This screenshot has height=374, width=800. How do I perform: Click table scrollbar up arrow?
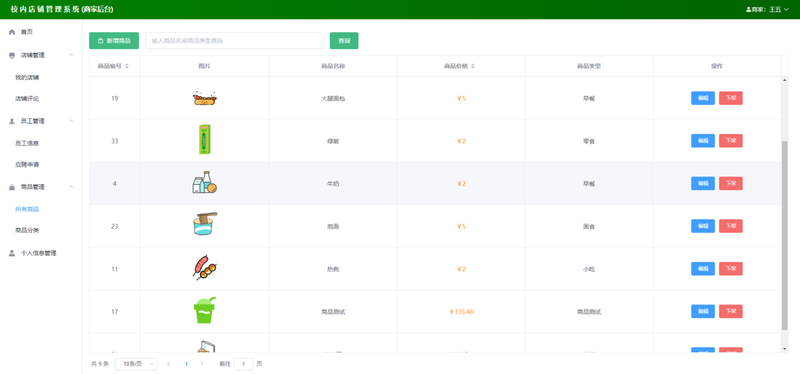pos(784,80)
